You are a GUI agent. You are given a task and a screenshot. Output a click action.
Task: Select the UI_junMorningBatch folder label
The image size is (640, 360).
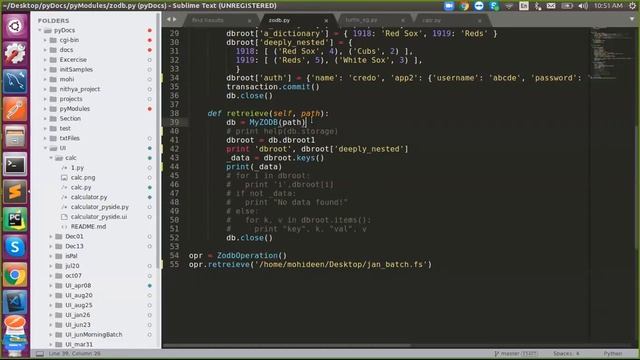coord(93,334)
